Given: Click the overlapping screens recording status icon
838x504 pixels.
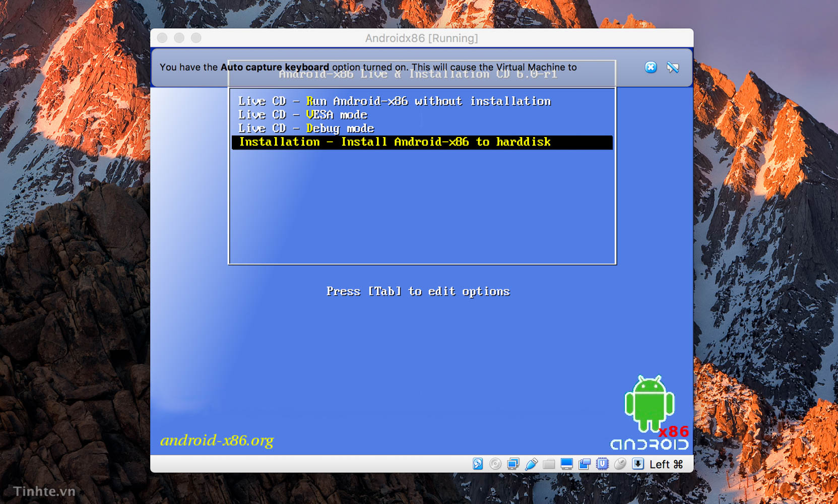Looking at the screenshot, I should click(x=585, y=464).
